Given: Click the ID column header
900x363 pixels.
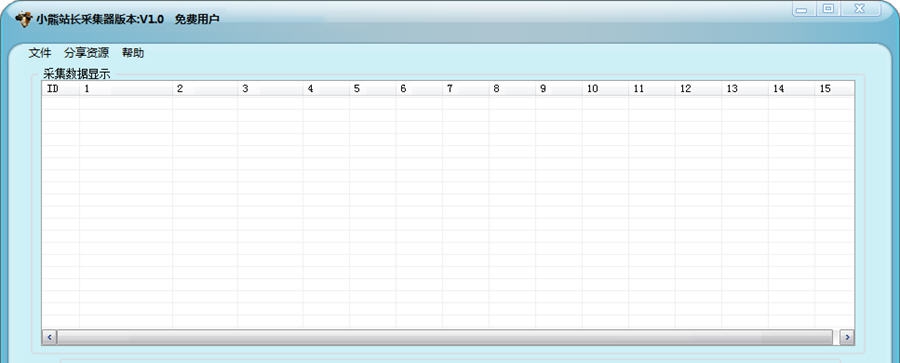Looking at the screenshot, I should pyautogui.click(x=61, y=88).
